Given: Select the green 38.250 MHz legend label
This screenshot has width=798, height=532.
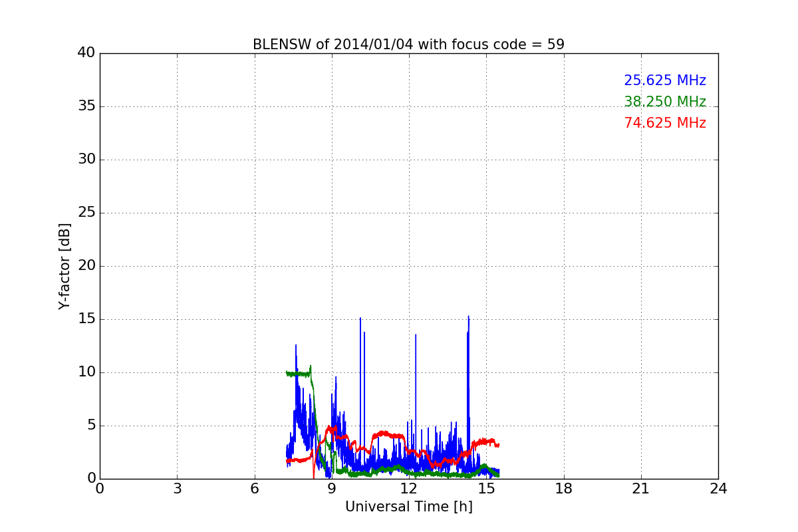Looking at the screenshot, I should click(665, 102).
